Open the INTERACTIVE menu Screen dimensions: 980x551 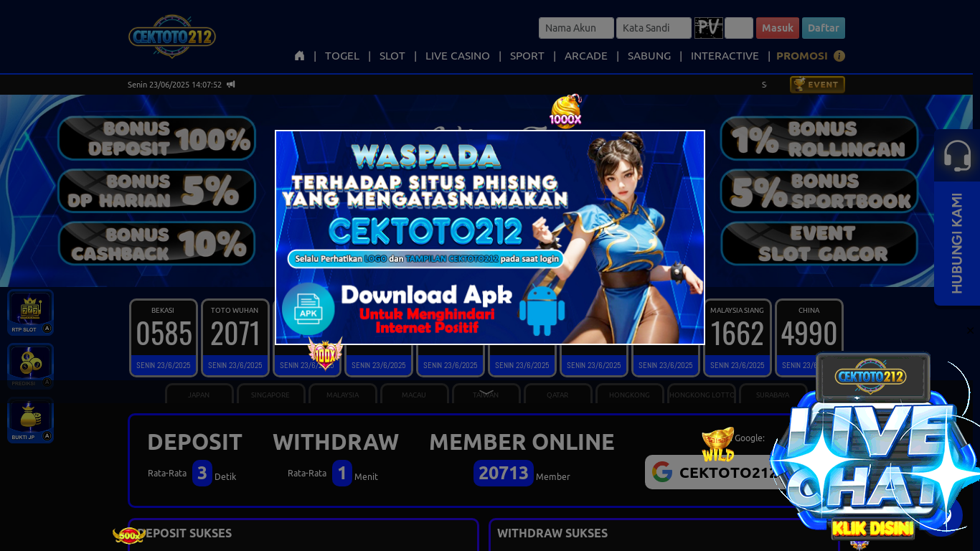[x=725, y=56]
